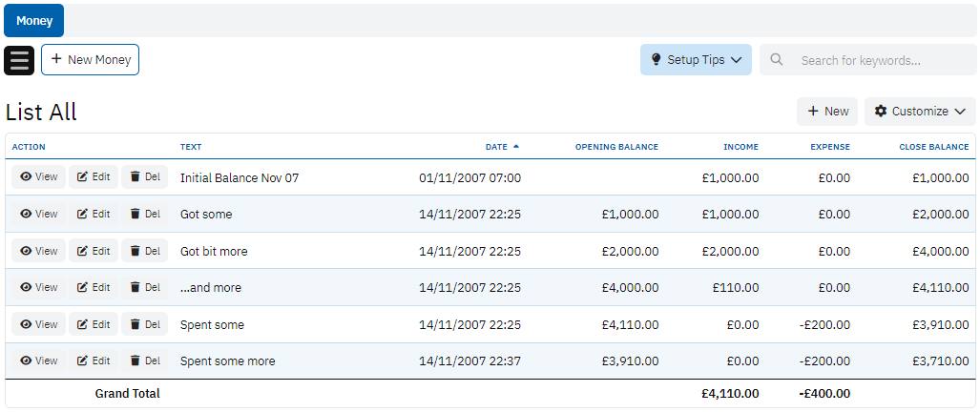Switch to the Money tab
This screenshot has width=980, height=412.
tap(34, 21)
